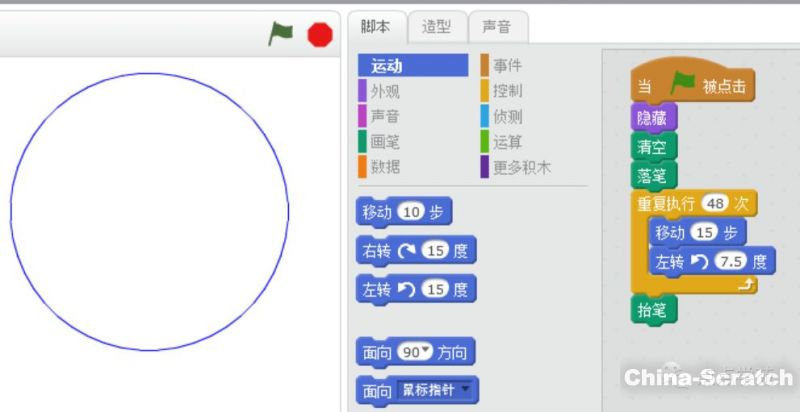Select the 画笔 pen category
This screenshot has width=800, height=412.
point(385,142)
